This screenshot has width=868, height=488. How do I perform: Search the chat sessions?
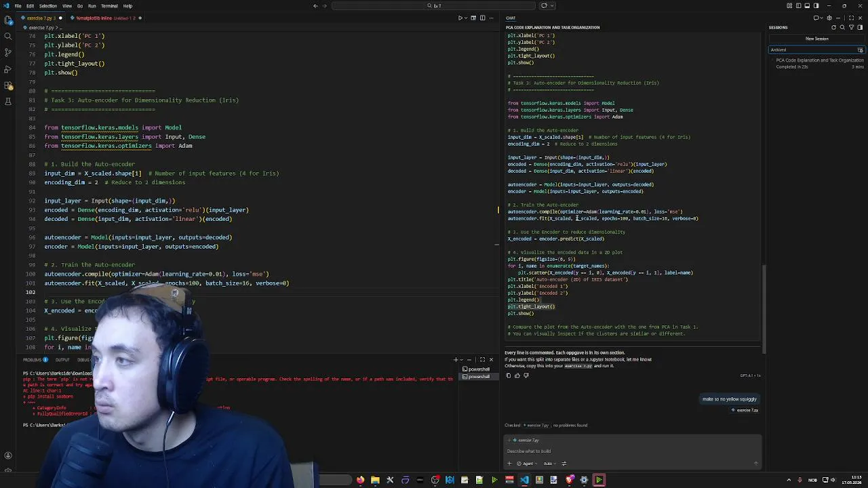(842, 27)
